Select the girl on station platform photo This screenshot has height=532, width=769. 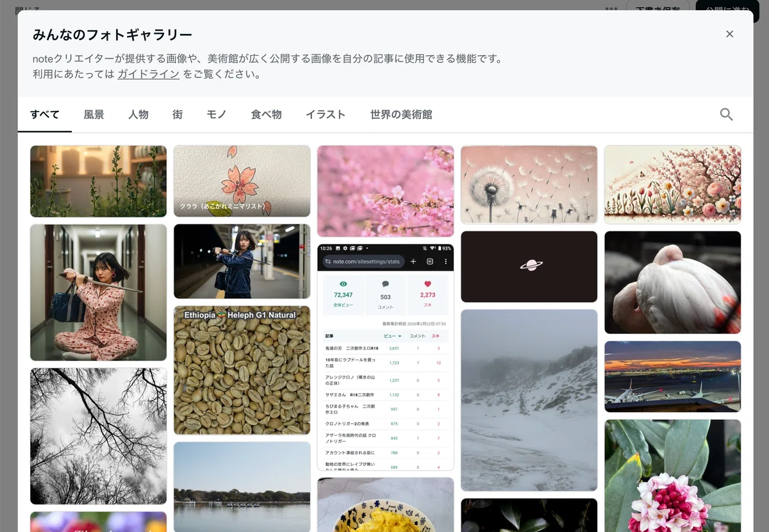(x=242, y=262)
